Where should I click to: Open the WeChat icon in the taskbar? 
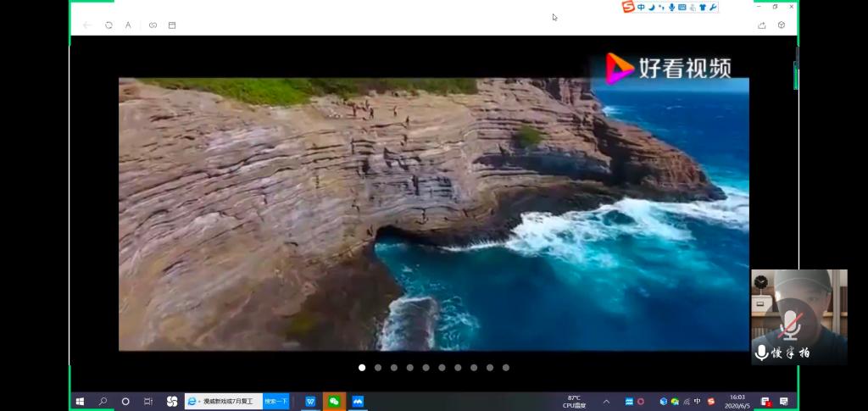coord(334,401)
